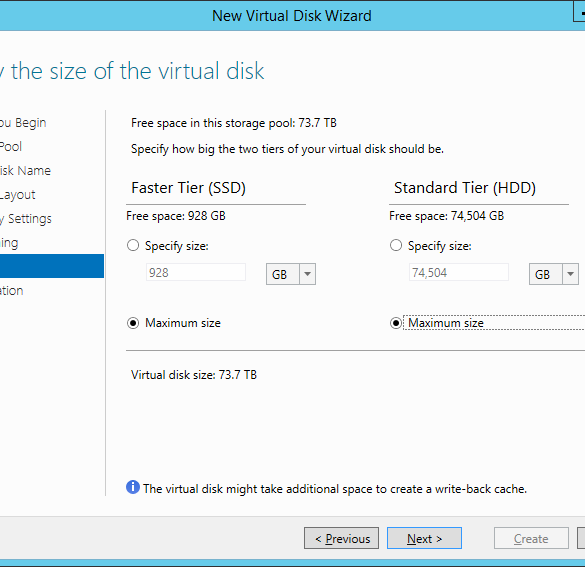Select Specify size for Faster Tier (SSD)
Viewport: 585px width, 567px height.
pos(133,245)
